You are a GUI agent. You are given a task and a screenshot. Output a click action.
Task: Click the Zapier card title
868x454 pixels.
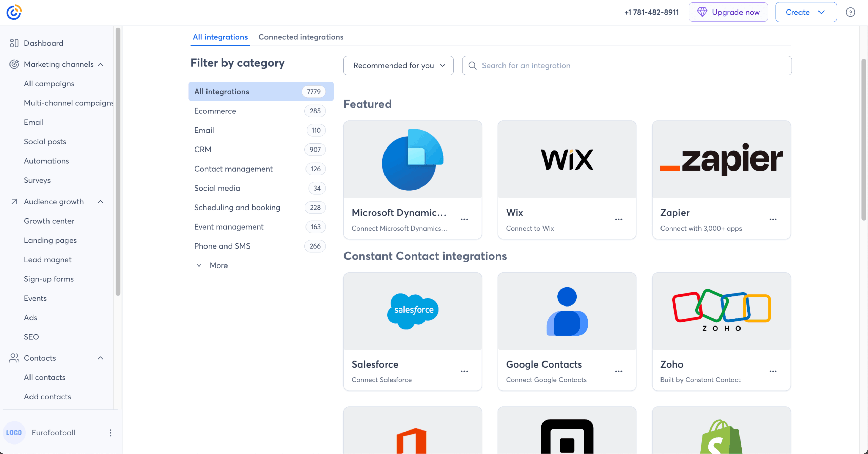pos(675,213)
